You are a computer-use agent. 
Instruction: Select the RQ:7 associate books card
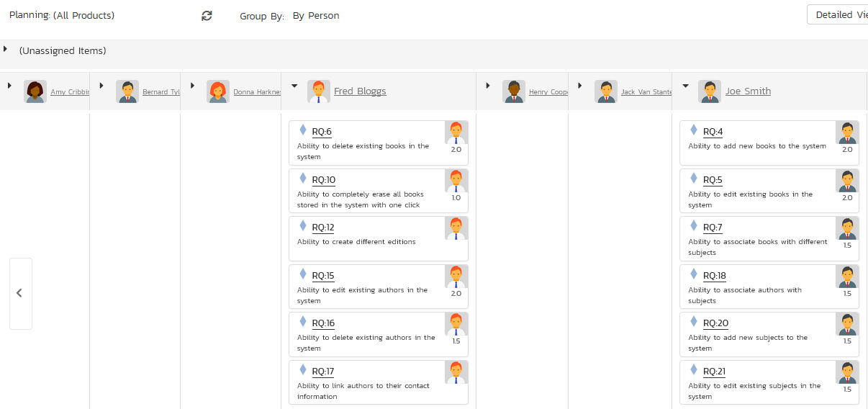click(769, 238)
